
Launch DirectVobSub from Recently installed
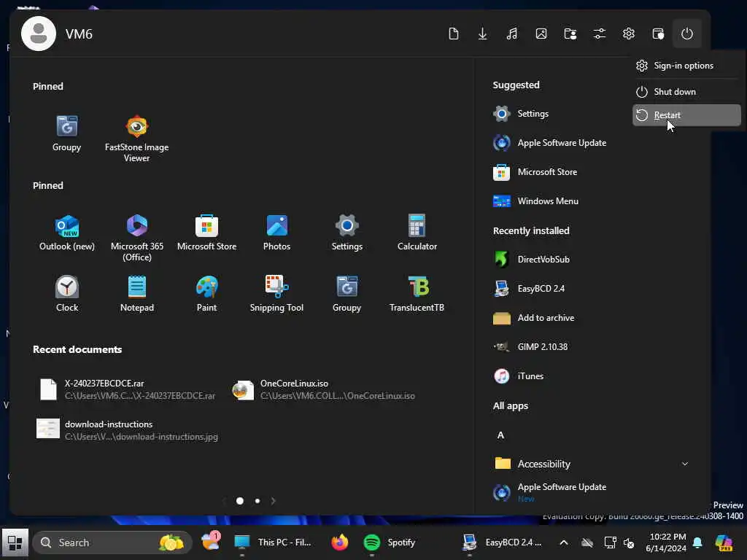(532, 260)
